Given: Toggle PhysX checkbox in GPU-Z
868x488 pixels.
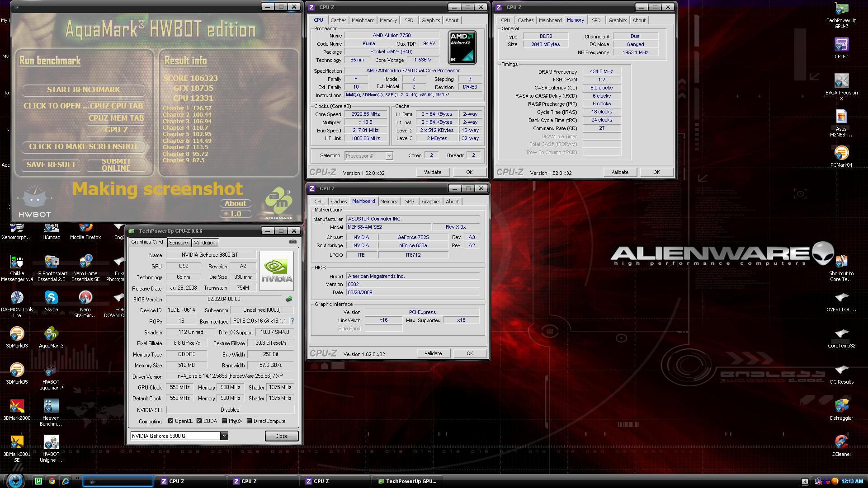Looking at the screenshot, I should point(224,421).
